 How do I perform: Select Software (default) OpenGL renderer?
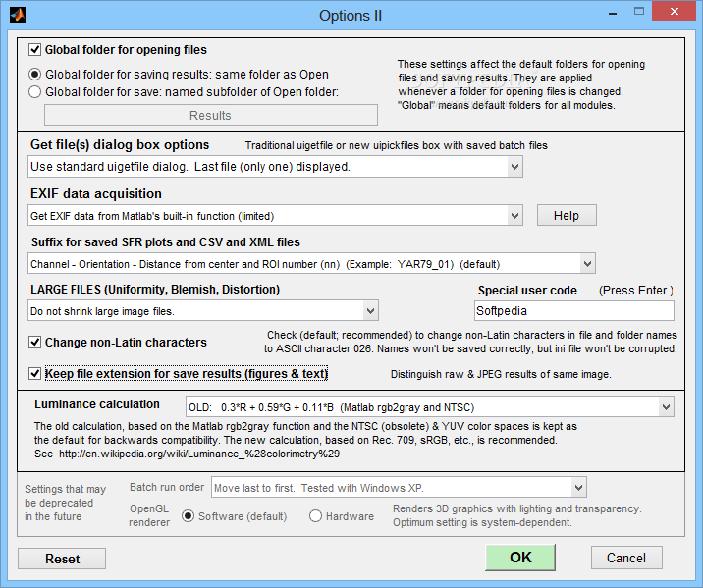pos(188,516)
